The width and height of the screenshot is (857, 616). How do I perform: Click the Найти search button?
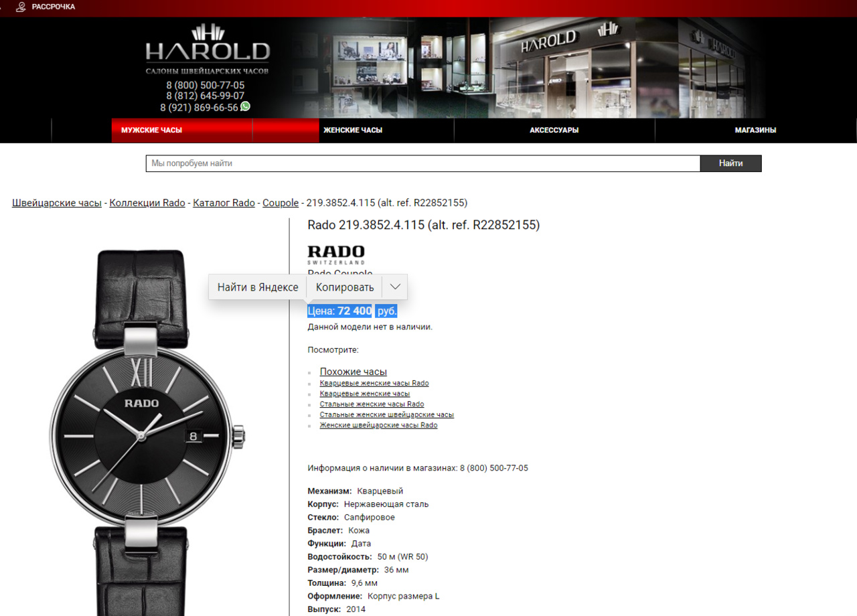(730, 163)
